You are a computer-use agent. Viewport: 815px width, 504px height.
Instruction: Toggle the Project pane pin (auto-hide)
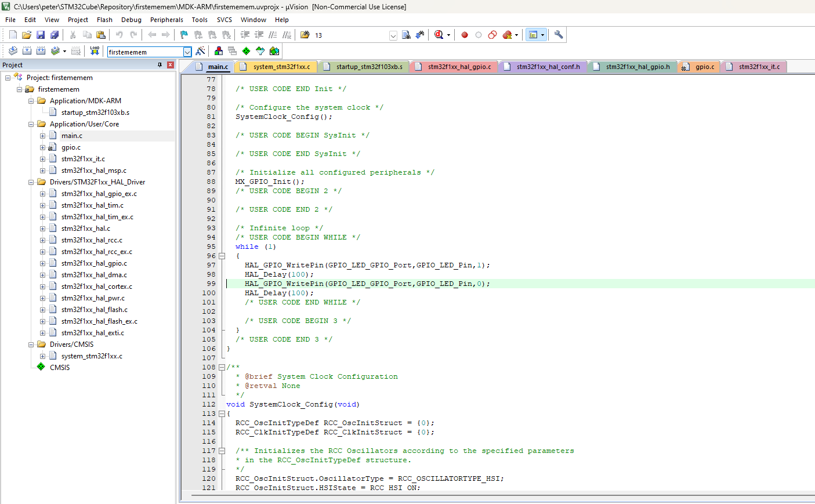(160, 65)
